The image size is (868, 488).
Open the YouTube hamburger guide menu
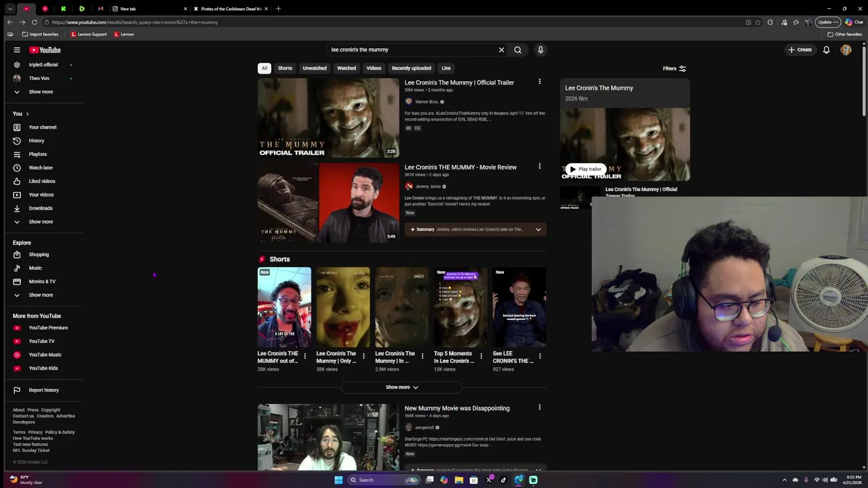(x=17, y=49)
